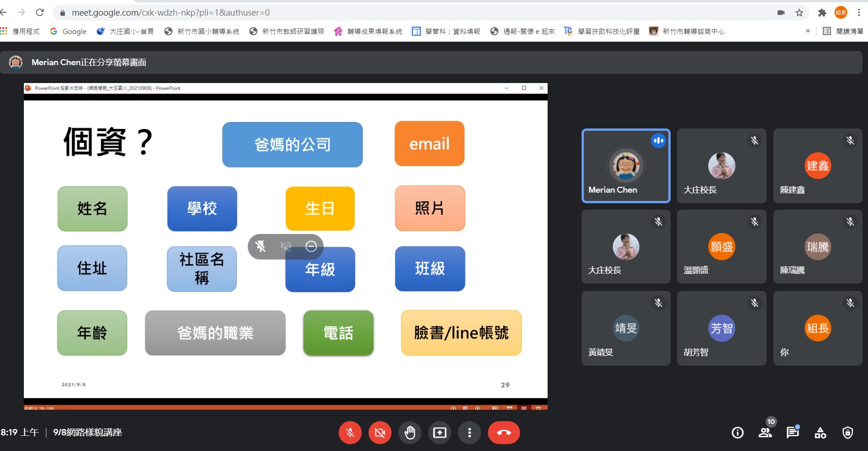Screen dimensions: 868x451
Task: Toggle the microphone on
Action: 350,433
